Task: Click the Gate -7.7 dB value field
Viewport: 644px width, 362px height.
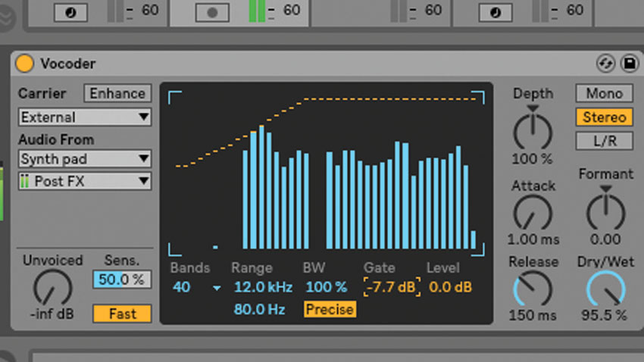Action: click(392, 287)
